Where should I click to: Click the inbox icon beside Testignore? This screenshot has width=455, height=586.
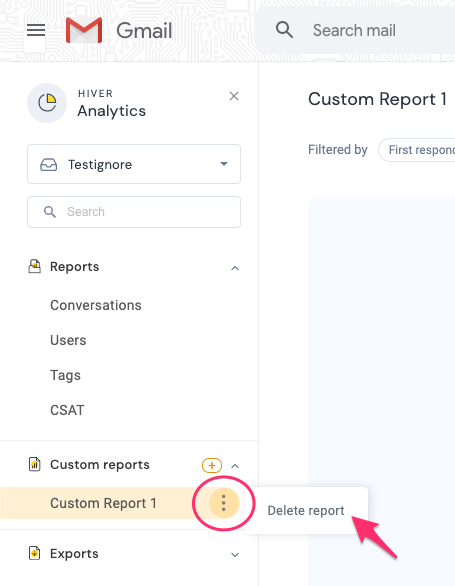pyautogui.click(x=49, y=164)
